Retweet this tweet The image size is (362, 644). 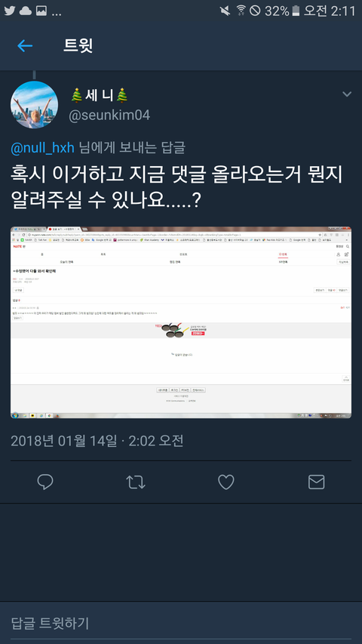[136, 482]
